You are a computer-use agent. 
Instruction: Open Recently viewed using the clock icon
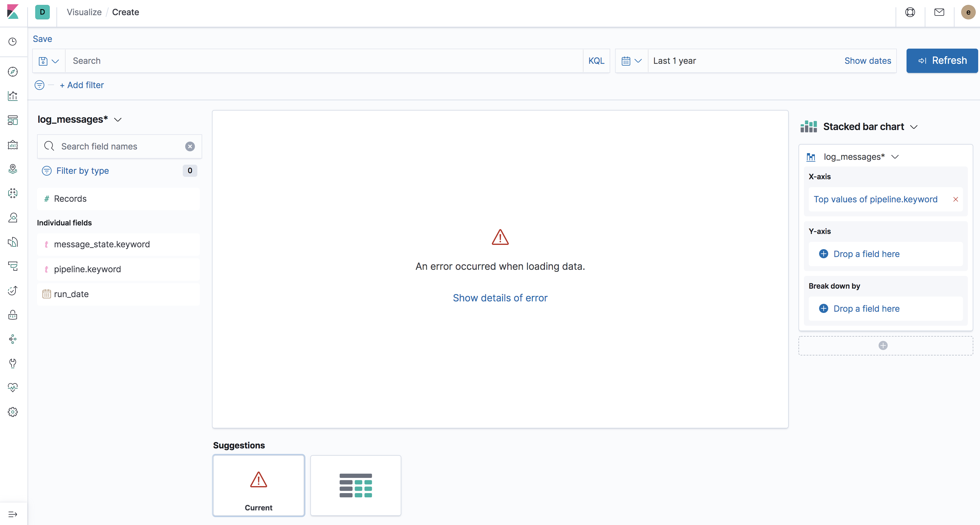[12, 42]
